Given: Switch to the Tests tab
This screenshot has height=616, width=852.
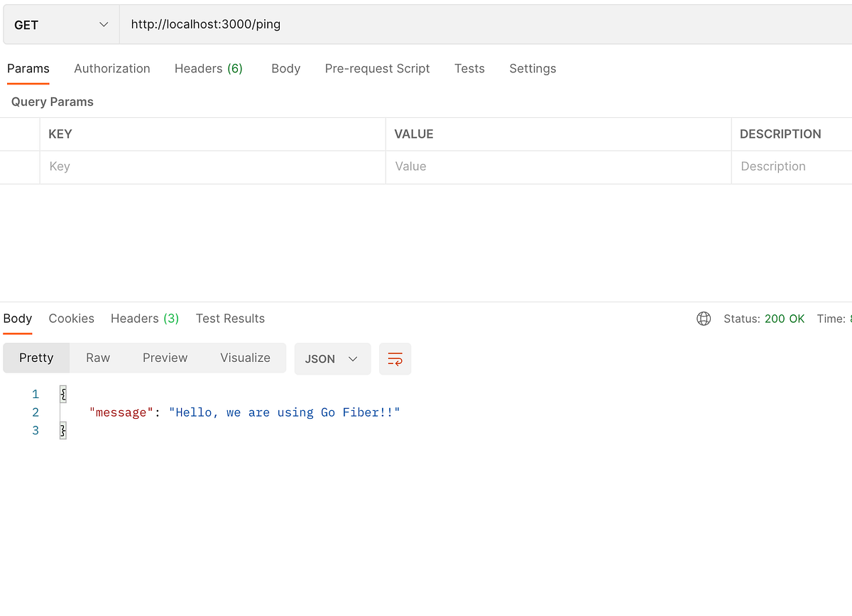Looking at the screenshot, I should pos(469,68).
